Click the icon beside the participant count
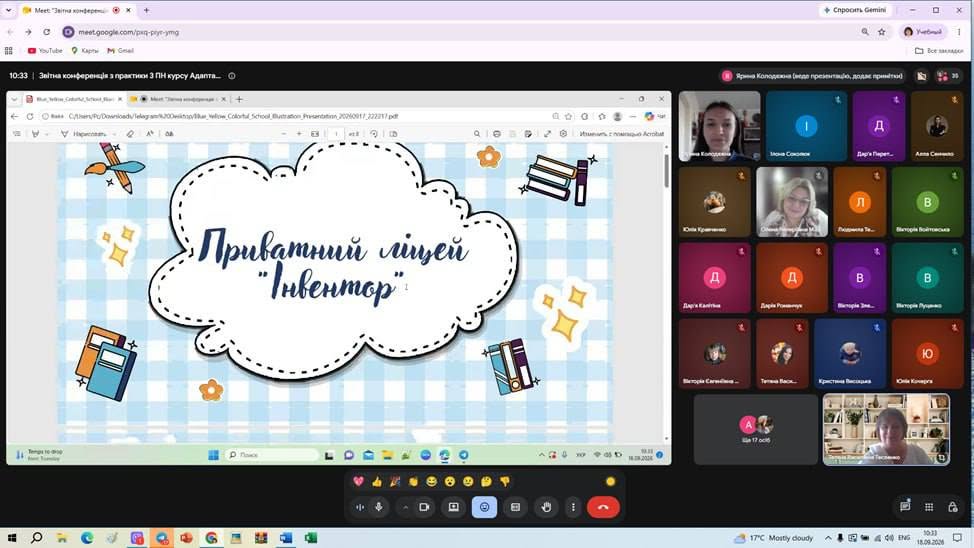The image size is (974, 548). coord(921,76)
